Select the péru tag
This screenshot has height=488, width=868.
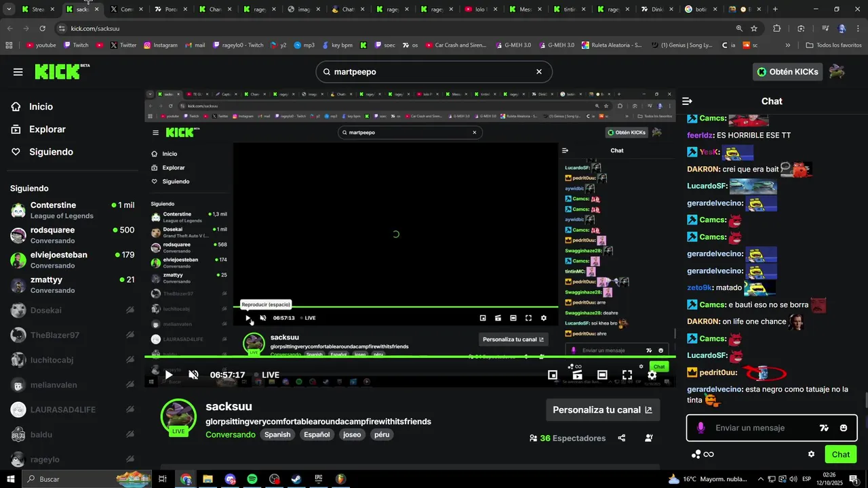(382, 434)
